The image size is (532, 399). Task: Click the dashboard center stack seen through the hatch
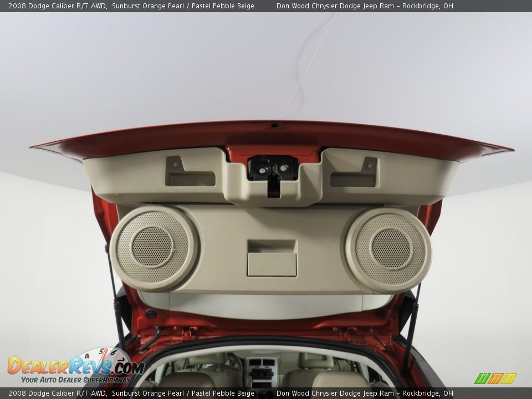coord(261,371)
